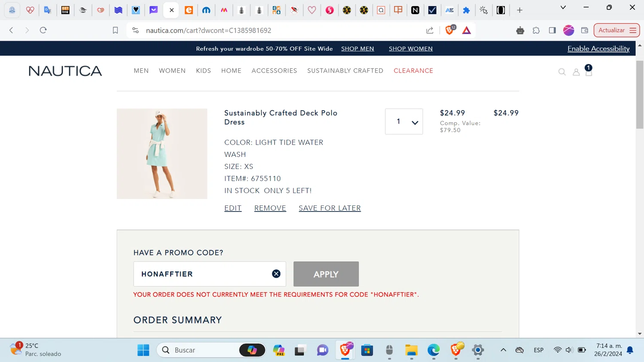Viewport: 644px width, 362px height.
Task: Open Windows Start menu
Action: click(143, 350)
